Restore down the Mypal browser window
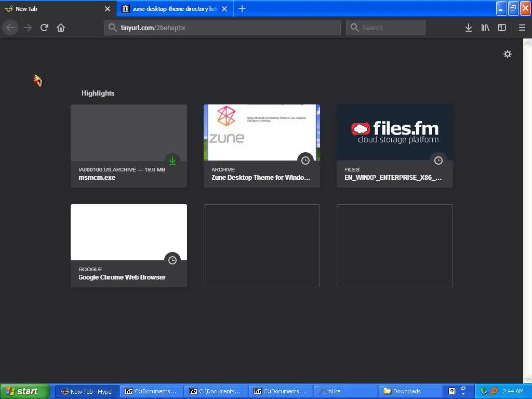532x399 pixels. 513,8
